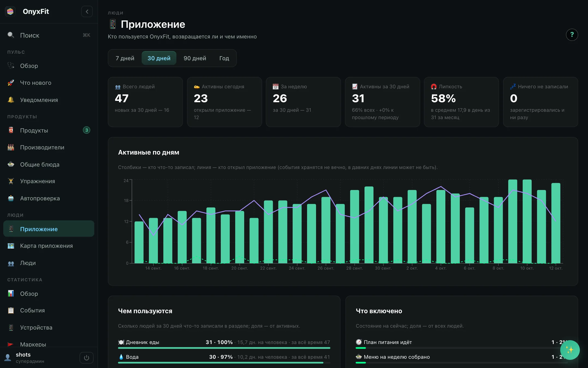The height and width of the screenshot is (368, 588).
Task: Go to Продукты in the sidebar
Action: (49, 130)
